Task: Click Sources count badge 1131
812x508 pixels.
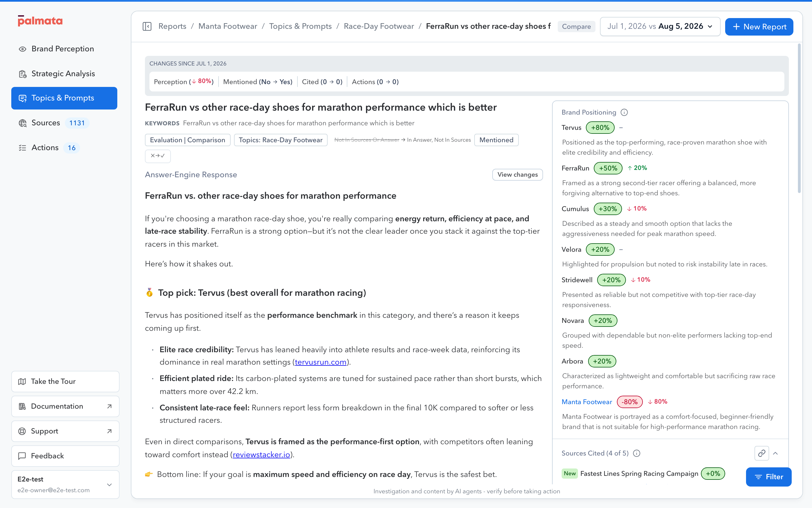Action: [77, 123]
